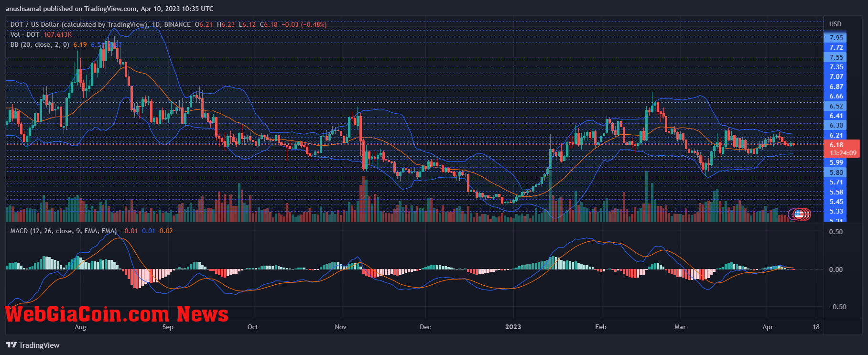
Task: Click the Mar marker on time axis
Action: pyautogui.click(x=680, y=327)
